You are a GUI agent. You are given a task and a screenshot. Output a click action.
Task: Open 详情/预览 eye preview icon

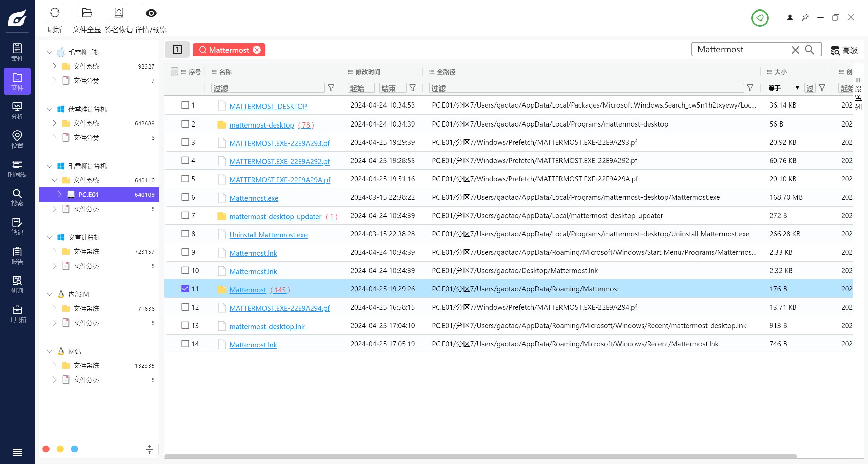(151, 13)
